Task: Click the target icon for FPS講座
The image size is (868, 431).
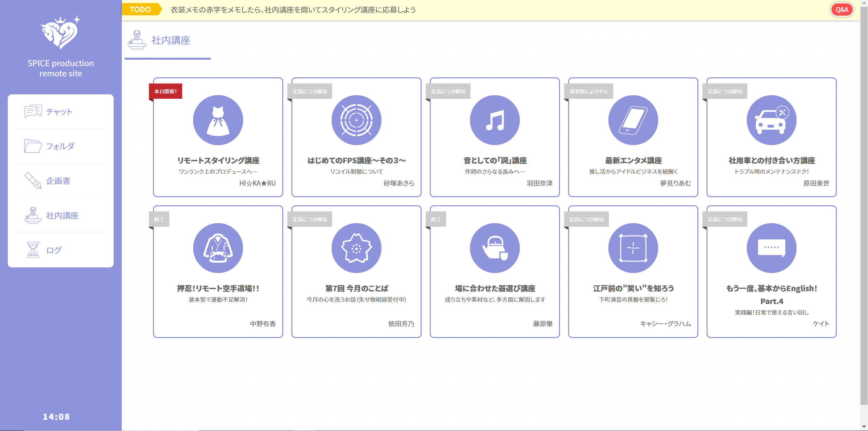Action: [356, 120]
